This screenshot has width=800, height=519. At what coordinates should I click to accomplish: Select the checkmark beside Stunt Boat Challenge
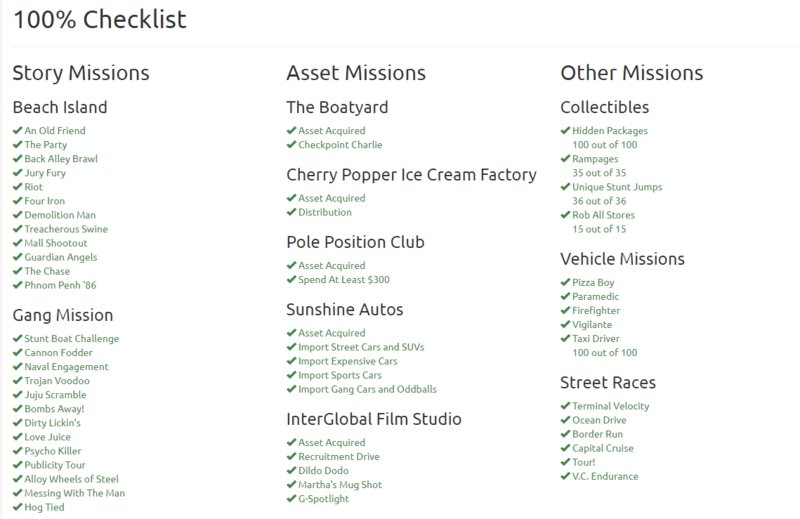pos(18,338)
